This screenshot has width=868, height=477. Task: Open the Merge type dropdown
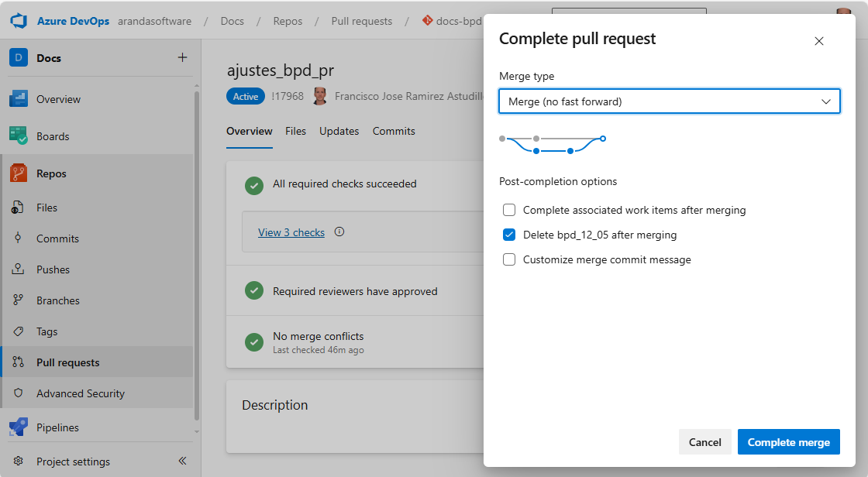pyautogui.click(x=670, y=101)
